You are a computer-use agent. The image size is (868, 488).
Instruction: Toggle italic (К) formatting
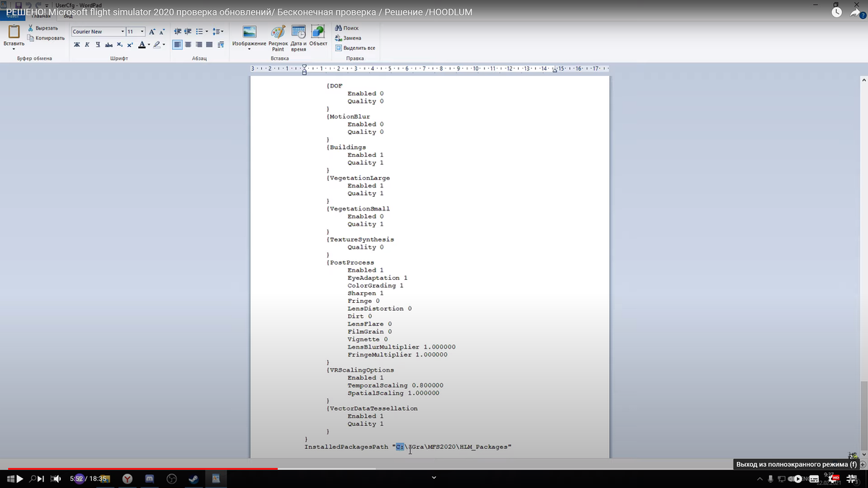(87, 44)
